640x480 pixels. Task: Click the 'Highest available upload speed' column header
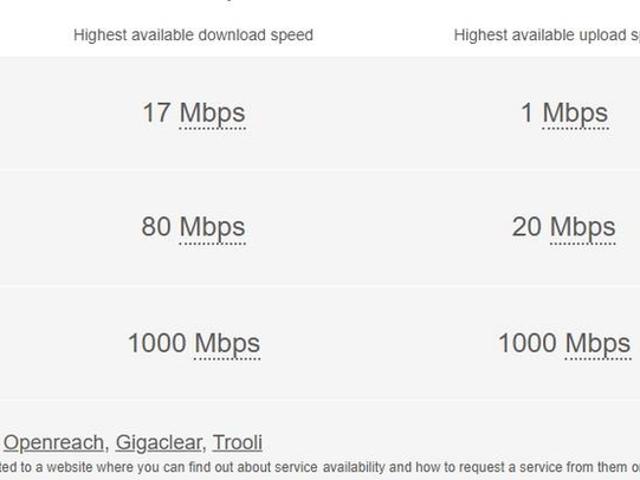[546, 35]
